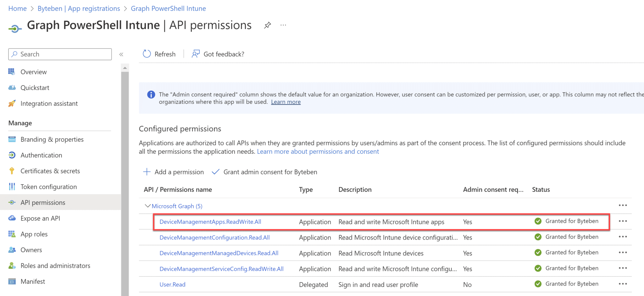Open the Got feedback dialog
The height and width of the screenshot is (296, 644).
pyautogui.click(x=218, y=54)
